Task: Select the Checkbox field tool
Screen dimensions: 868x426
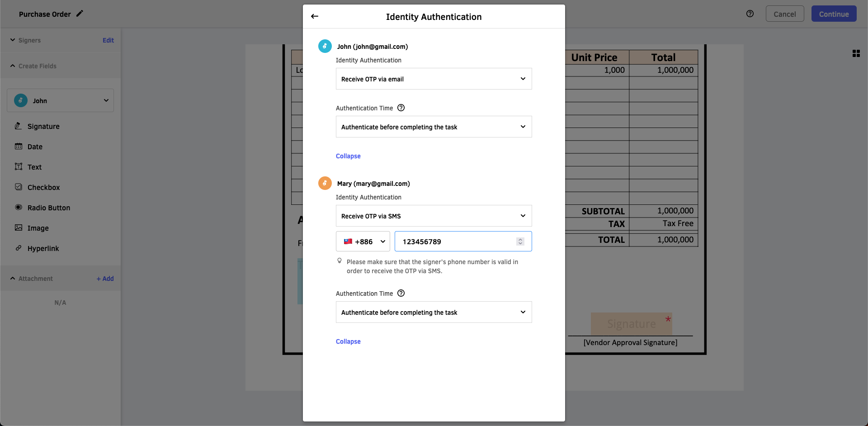Action: 43,187
